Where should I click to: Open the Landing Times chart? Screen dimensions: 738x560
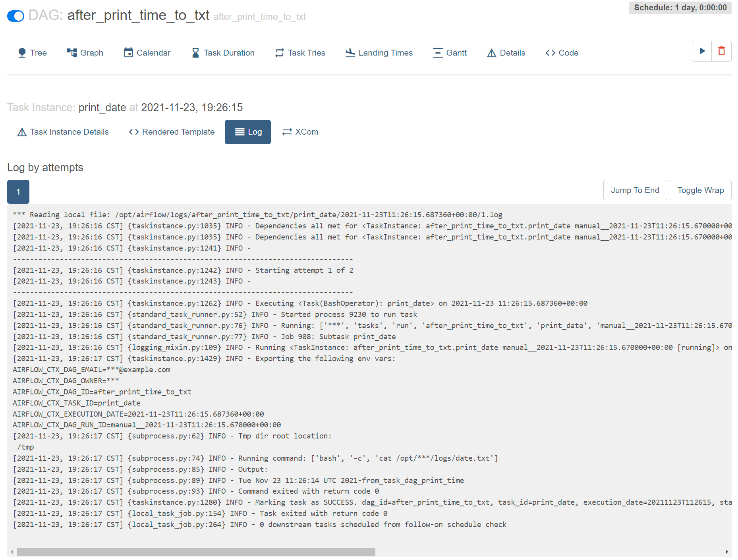point(379,53)
